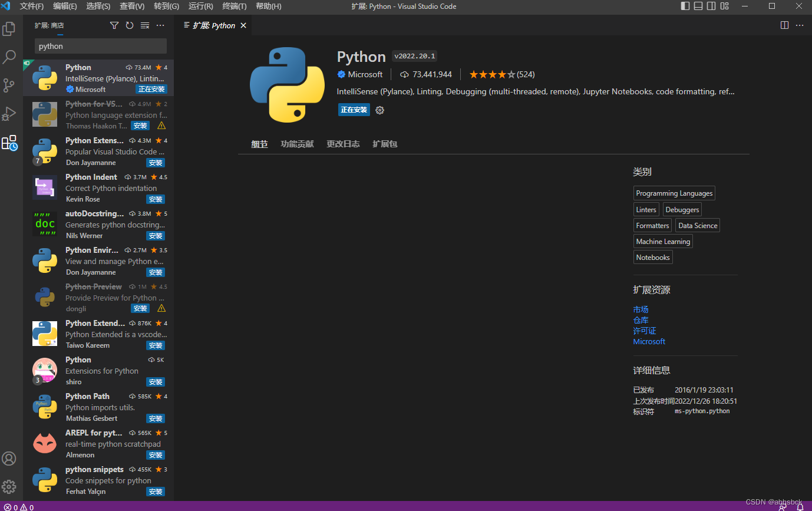This screenshot has width=812, height=511.
Task: Select the Machine Learning category tag
Action: click(x=663, y=241)
